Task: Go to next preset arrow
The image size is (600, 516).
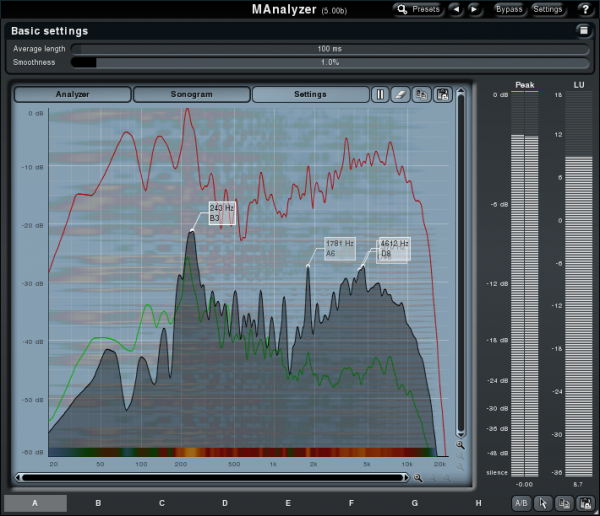Action: pos(474,9)
